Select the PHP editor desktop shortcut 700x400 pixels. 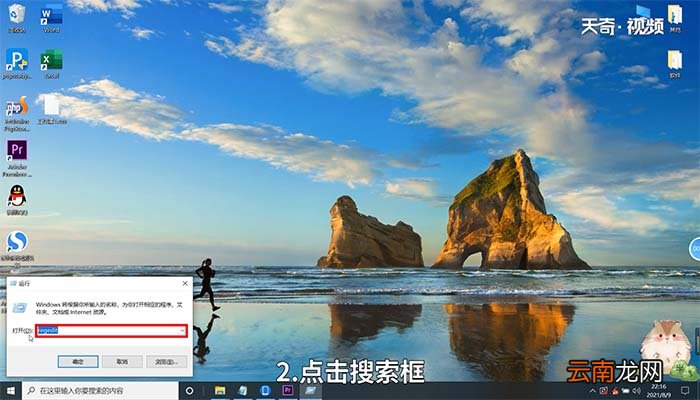(x=17, y=113)
